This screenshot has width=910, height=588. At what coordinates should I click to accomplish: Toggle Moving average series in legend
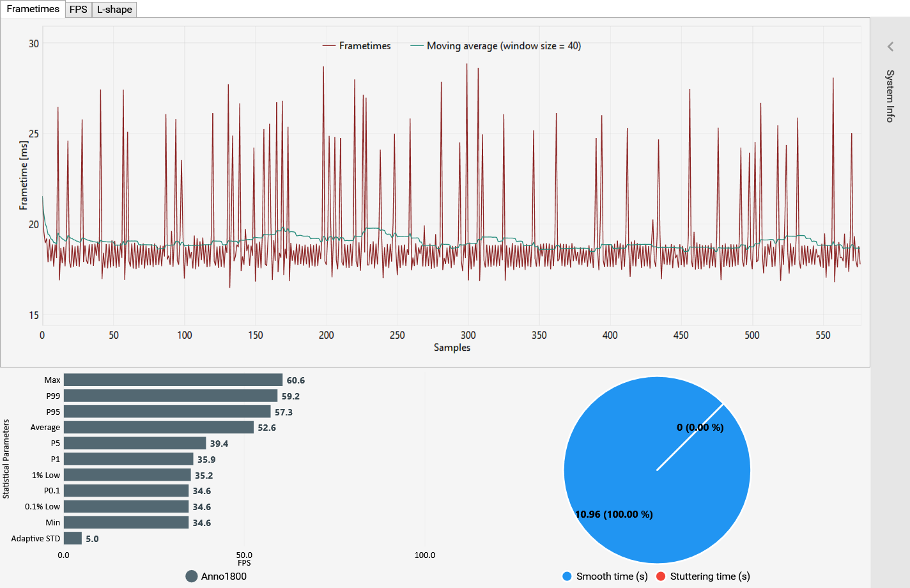(495, 46)
